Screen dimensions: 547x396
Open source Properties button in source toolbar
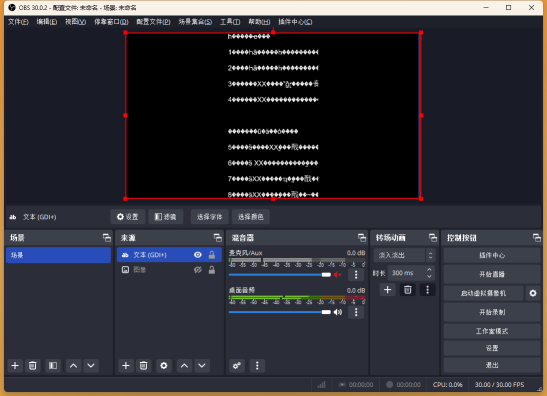tap(128, 217)
